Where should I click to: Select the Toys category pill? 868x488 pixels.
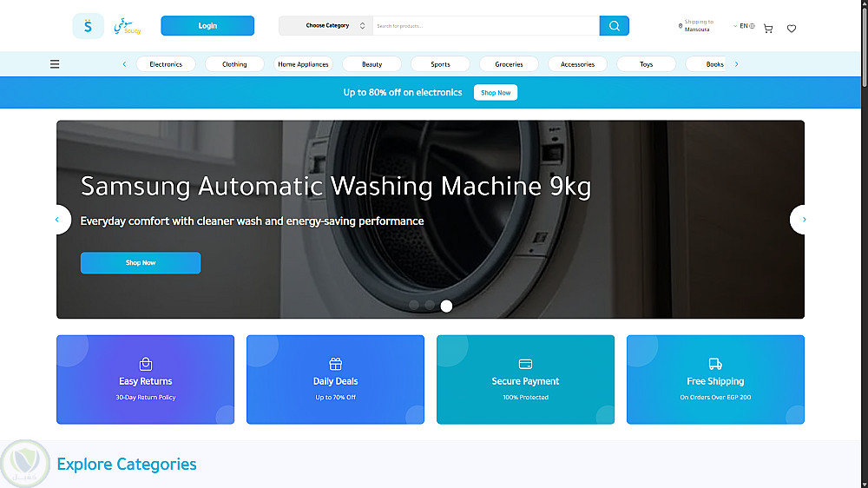coord(647,64)
